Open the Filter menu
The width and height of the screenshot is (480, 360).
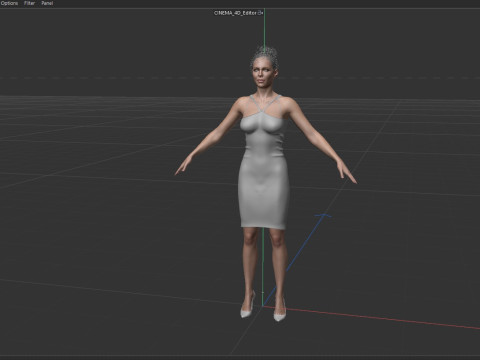(29, 3)
